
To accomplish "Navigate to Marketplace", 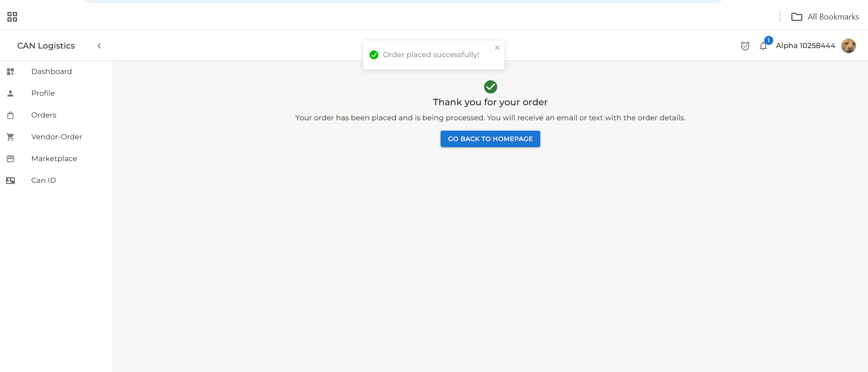I will pyautogui.click(x=54, y=158).
